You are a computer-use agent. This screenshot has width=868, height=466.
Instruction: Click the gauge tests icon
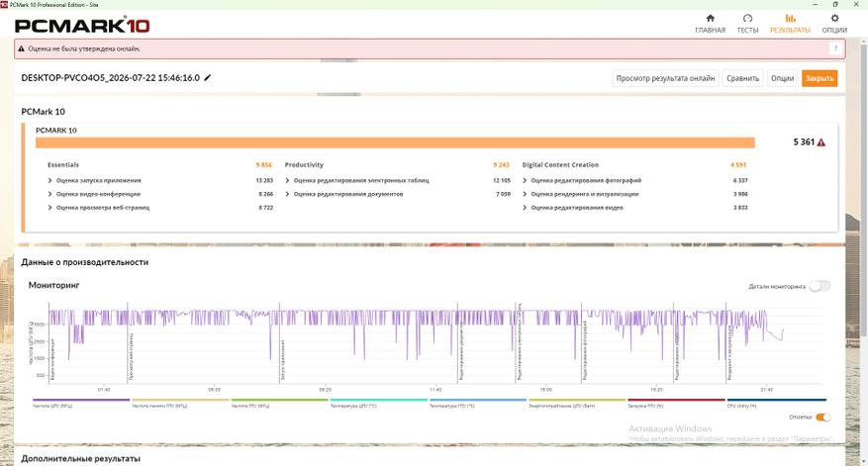pos(747,18)
